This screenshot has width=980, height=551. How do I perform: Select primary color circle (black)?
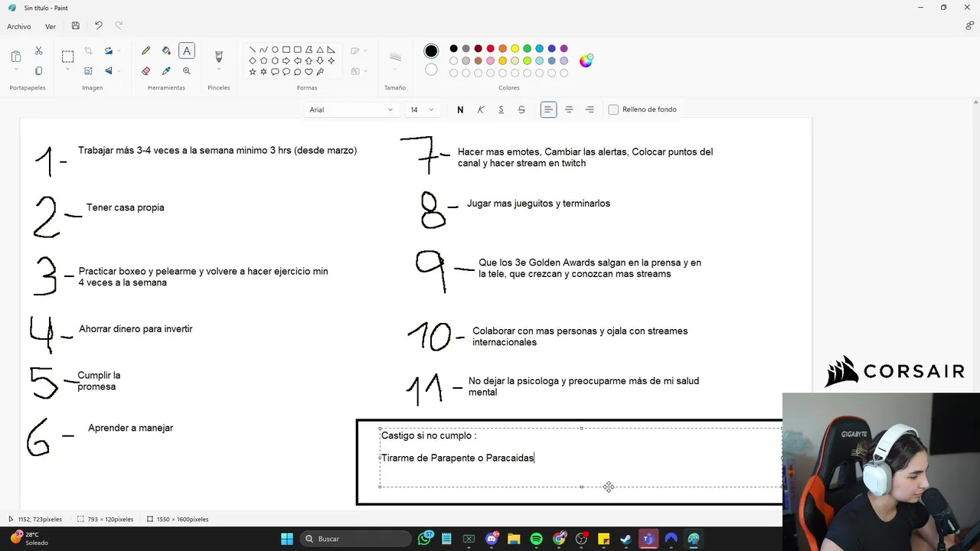[431, 51]
